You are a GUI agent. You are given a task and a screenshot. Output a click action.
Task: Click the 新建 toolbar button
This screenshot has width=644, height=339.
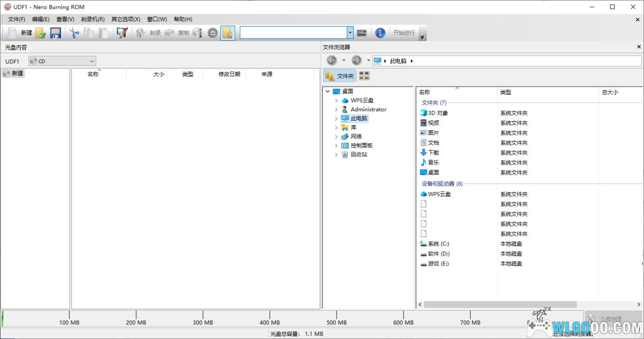coord(20,33)
